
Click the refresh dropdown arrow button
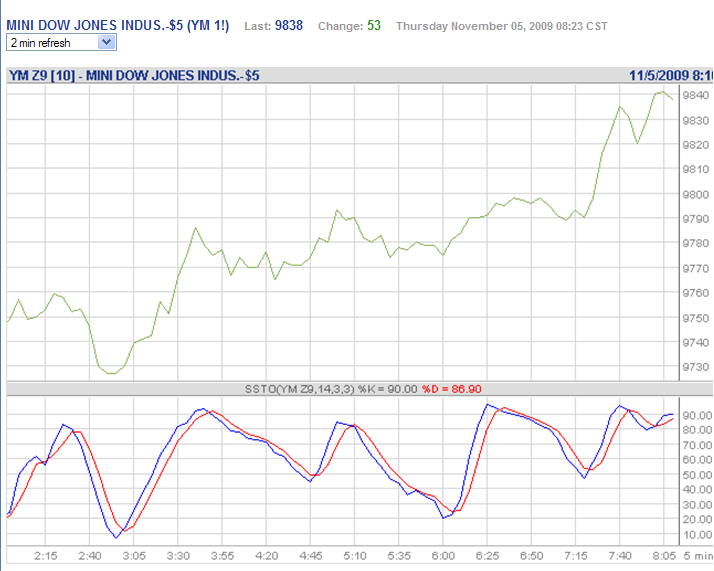point(107,42)
